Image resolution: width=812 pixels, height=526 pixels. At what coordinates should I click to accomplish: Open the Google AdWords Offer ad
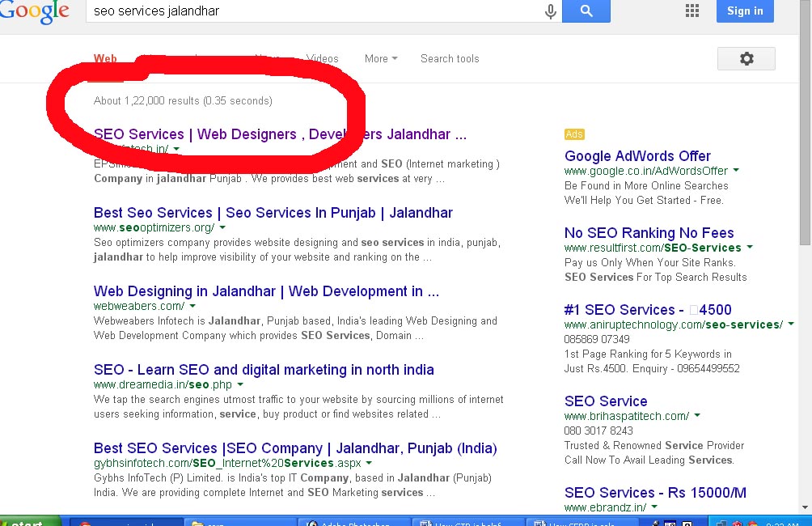pos(637,156)
